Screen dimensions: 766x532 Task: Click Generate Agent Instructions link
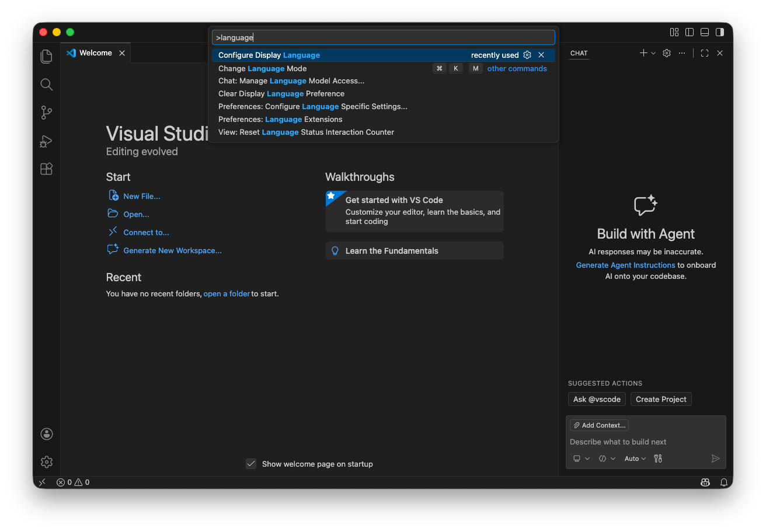[625, 265]
